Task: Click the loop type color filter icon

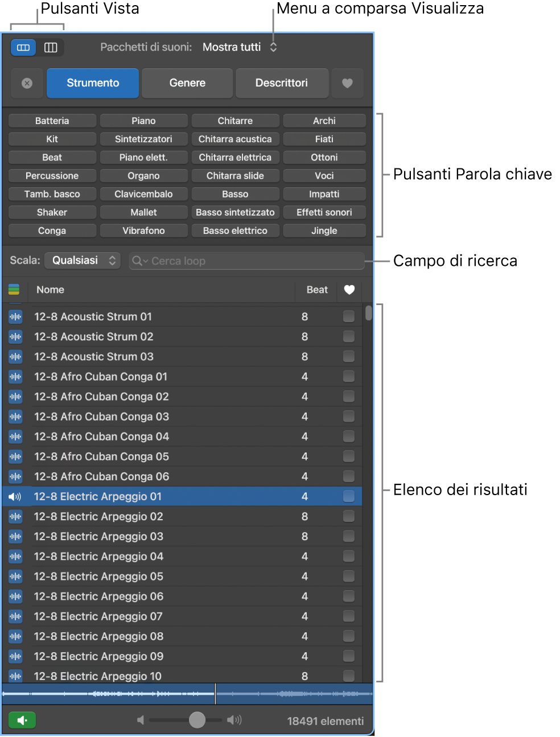Action: (x=14, y=290)
